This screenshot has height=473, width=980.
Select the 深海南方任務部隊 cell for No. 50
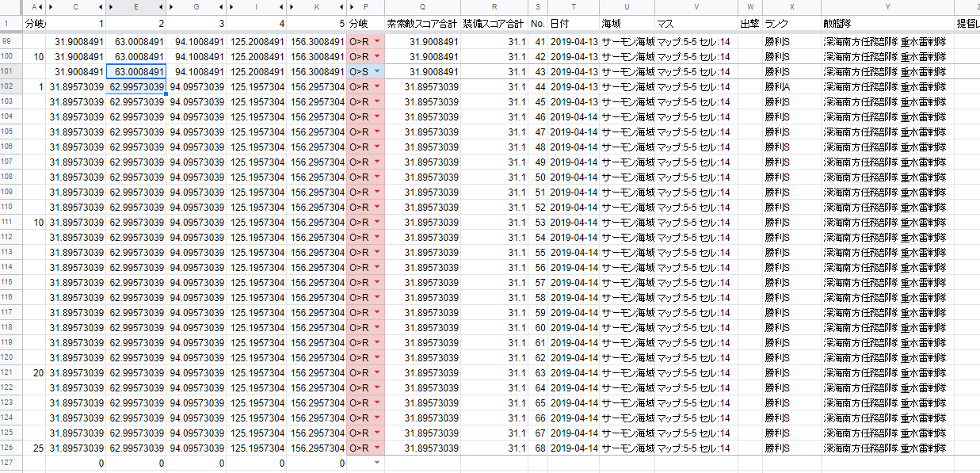tap(887, 177)
